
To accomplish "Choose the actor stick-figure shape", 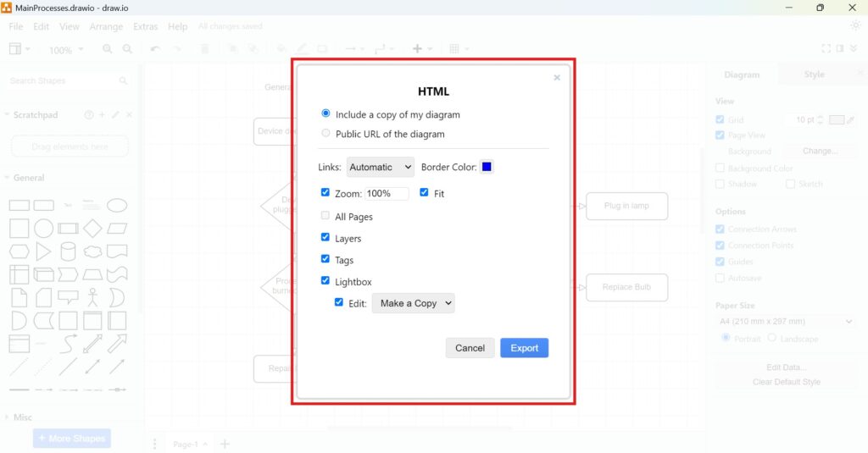I will [92, 297].
